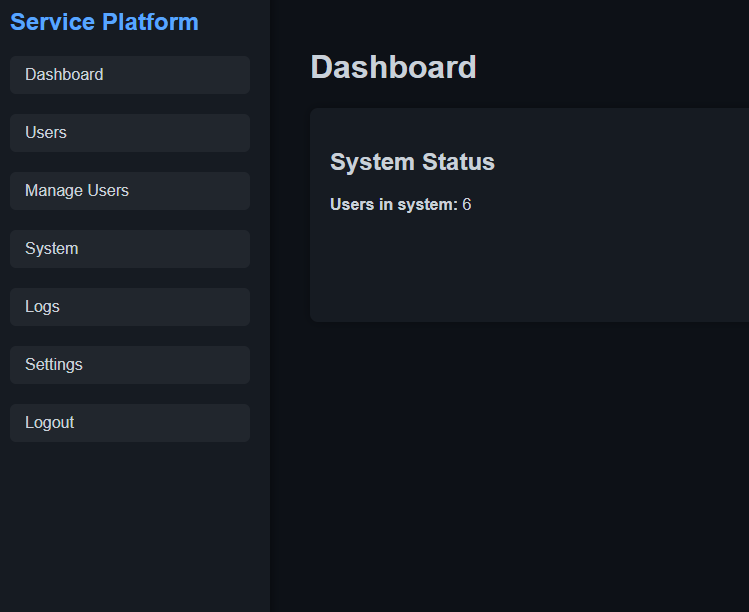Click the Logout button
Viewport: 749px width, 612px height.
(130, 423)
